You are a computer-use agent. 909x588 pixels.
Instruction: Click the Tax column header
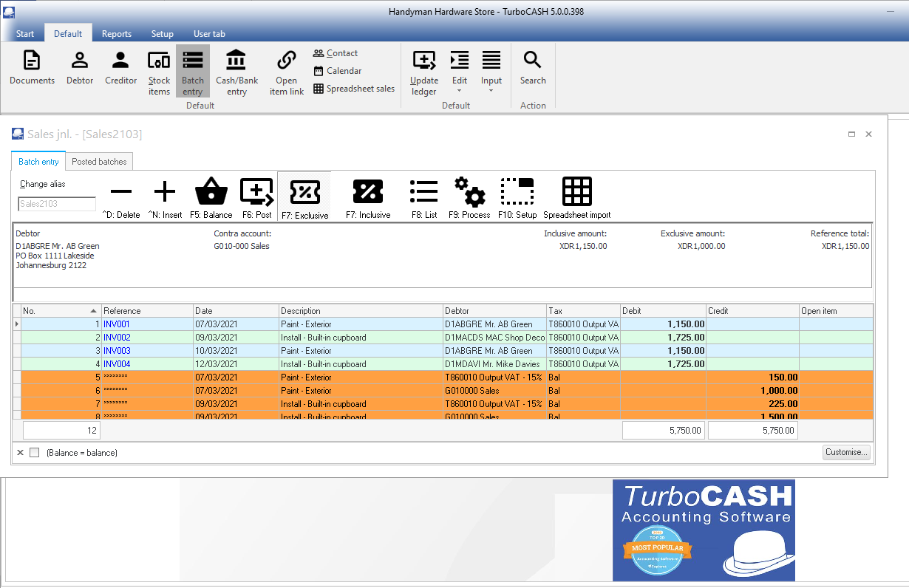point(583,311)
